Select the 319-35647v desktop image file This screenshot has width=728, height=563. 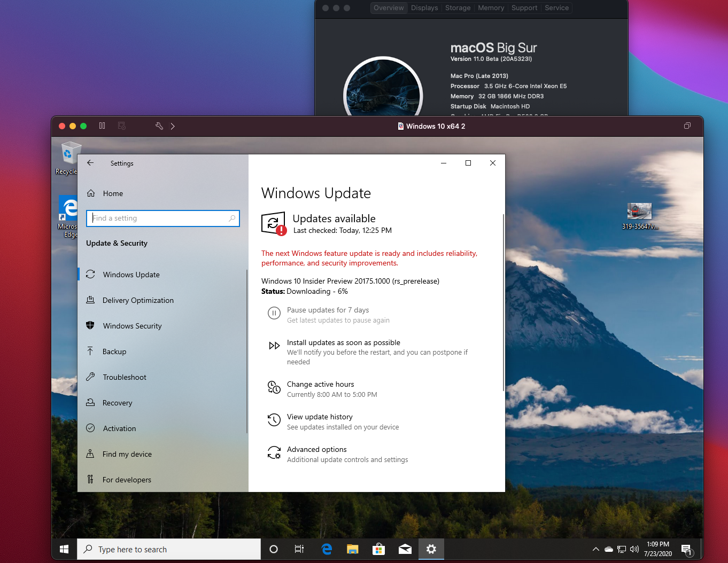point(640,216)
